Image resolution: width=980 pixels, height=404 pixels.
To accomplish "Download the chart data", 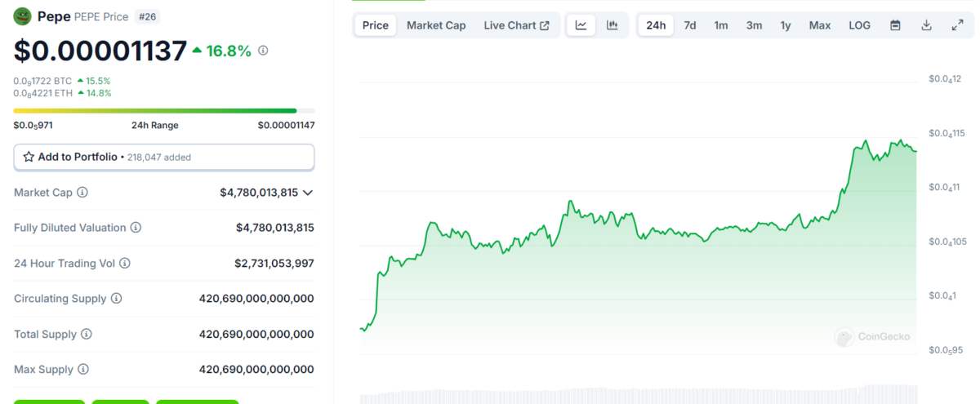I will click(x=926, y=25).
